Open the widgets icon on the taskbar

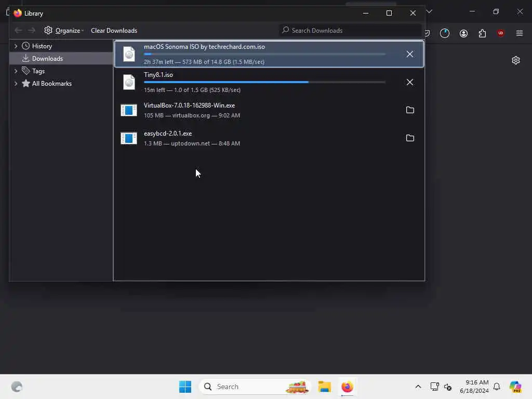[x=17, y=387]
